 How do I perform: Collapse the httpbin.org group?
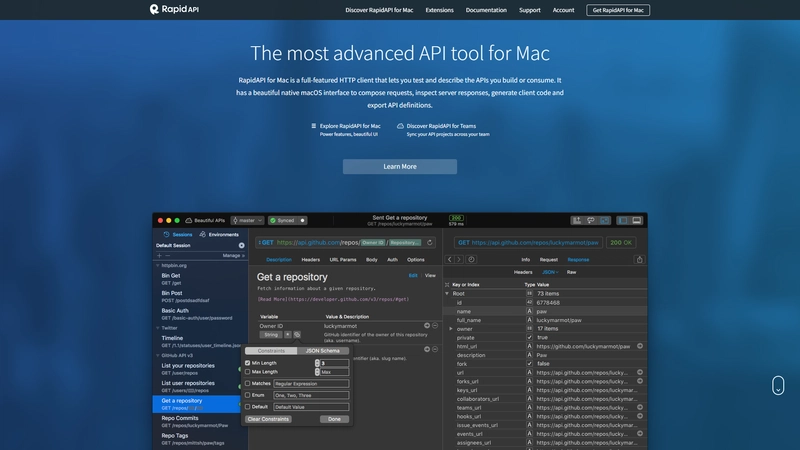[158, 265]
